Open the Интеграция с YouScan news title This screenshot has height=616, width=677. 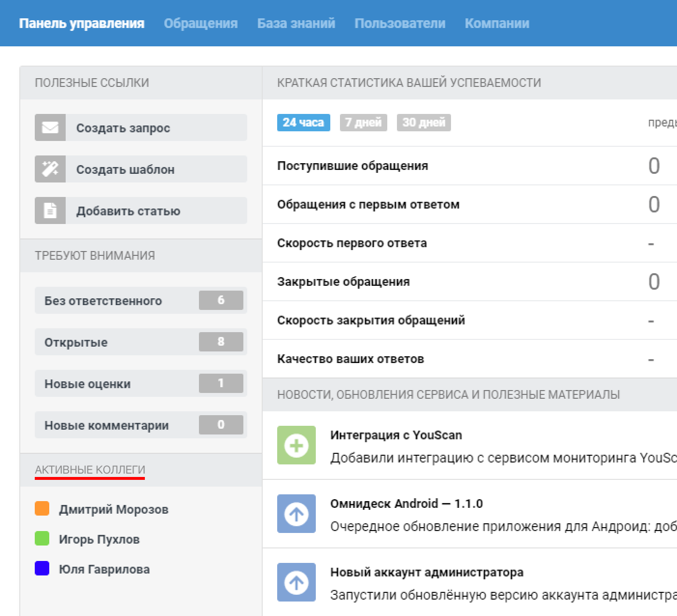tap(396, 435)
